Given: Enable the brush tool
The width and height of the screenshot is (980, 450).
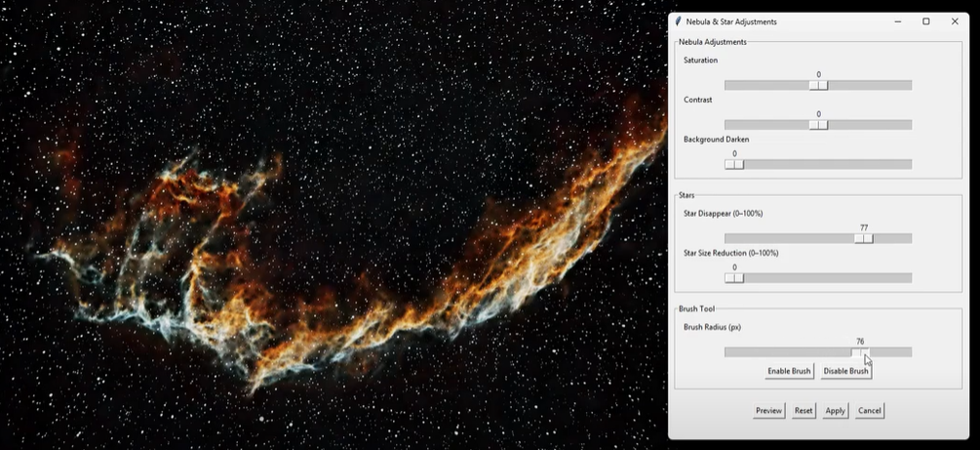Looking at the screenshot, I should 789,371.
